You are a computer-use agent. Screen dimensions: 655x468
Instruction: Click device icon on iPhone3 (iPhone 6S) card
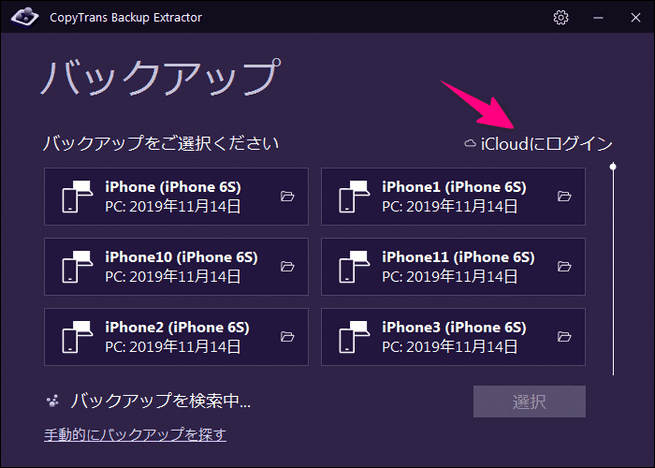coord(354,337)
